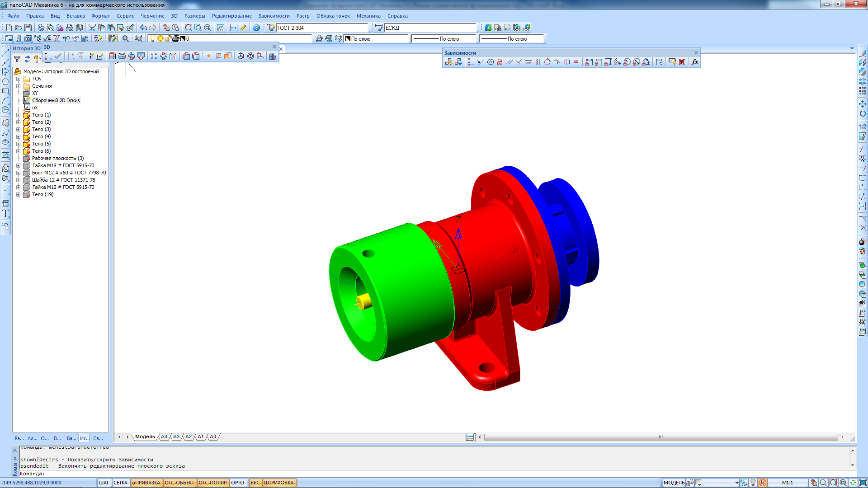Click the Help question mark icon

pos(256,28)
